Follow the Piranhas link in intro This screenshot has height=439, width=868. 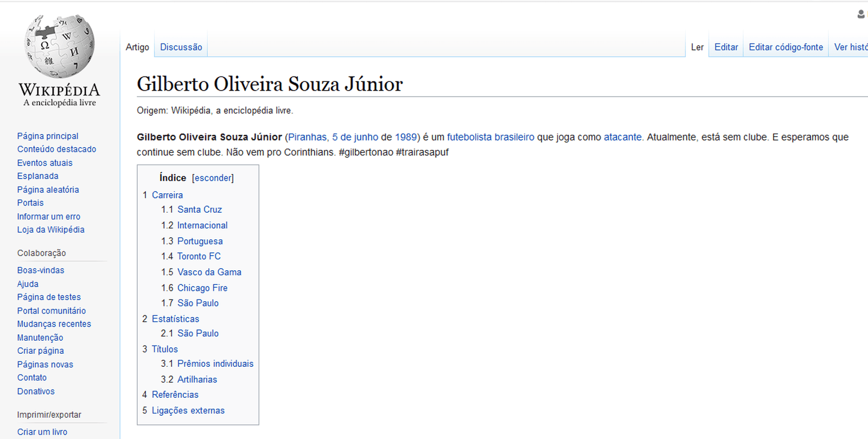click(x=308, y=137)
